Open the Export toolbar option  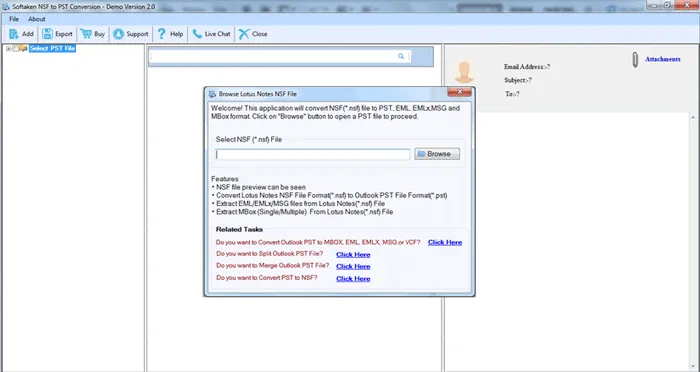[57, 34]
